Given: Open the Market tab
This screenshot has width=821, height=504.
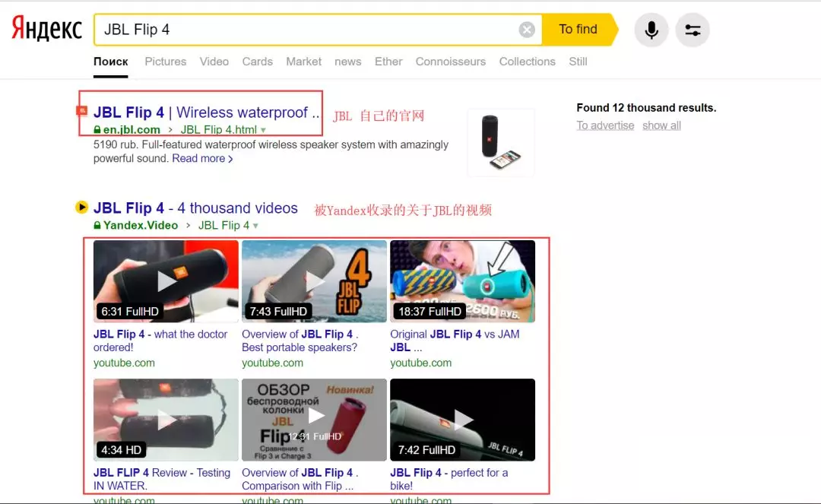Looking at the screenshot, I should [303, 62].
